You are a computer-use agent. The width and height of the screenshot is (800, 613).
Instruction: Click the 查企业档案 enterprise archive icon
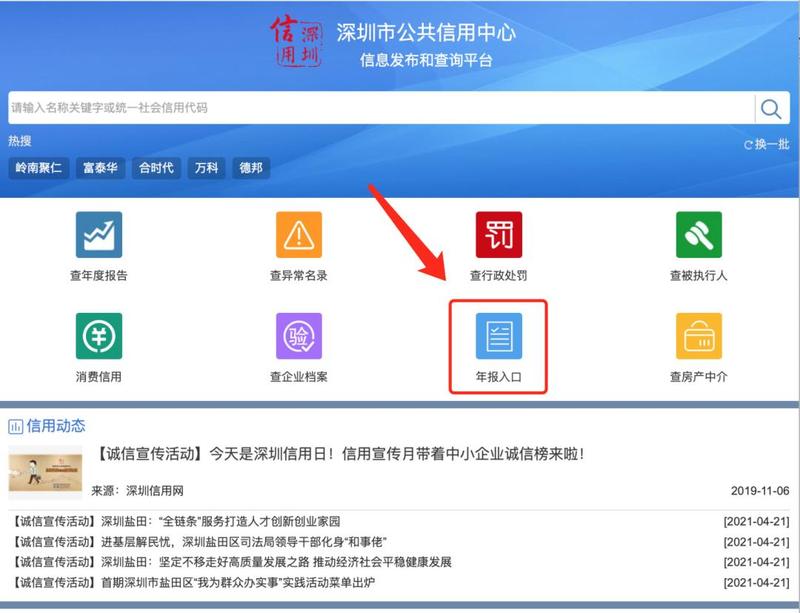pyautogui.click(x=299, y=337)
